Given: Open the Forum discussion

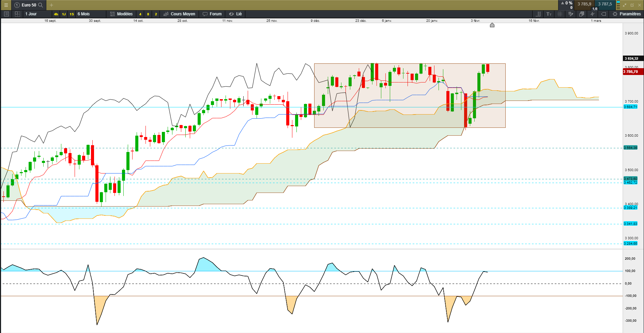Looking at the screenshot, I should (x=212, y=14).
